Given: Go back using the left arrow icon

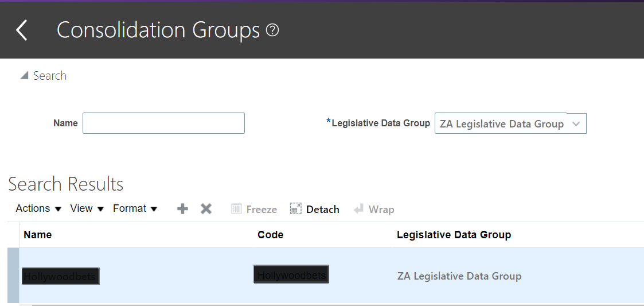Looking at the screenshot, I should tap(21, 30).
